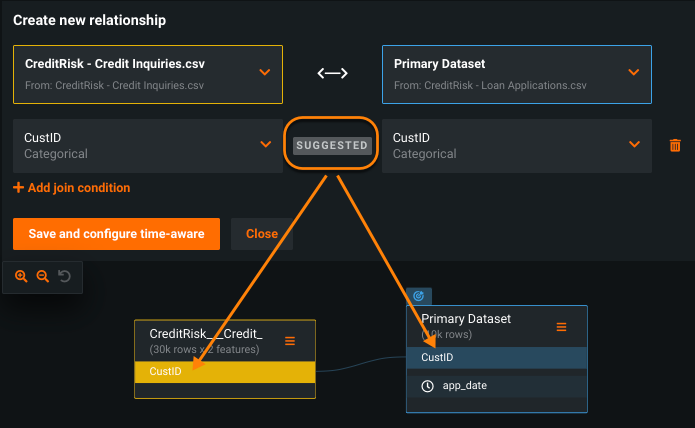Viewport: 695px width, 428px height.
Task: Select the CustID row in Primary Dataset node
Action: pyautogui.click(x=497, y=357)
